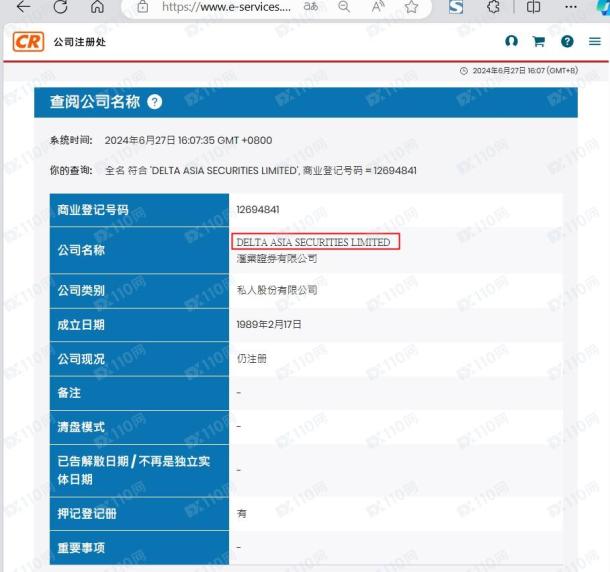Click the 备注 row header
The width and height of the screenshot is (610, 572).
click(139, 393)
